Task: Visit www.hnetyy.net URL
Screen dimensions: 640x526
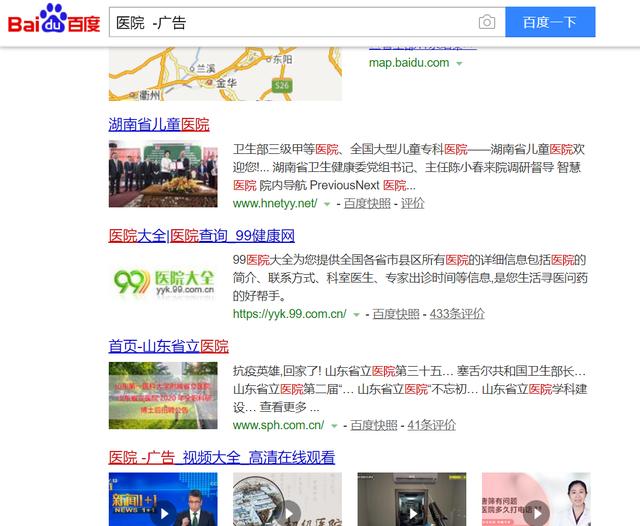Action: pyautogui.click(x=275, y=203)
